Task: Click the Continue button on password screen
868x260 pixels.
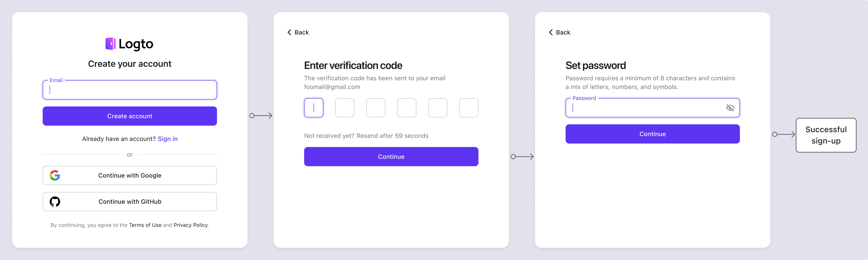Action: (652, 134)
